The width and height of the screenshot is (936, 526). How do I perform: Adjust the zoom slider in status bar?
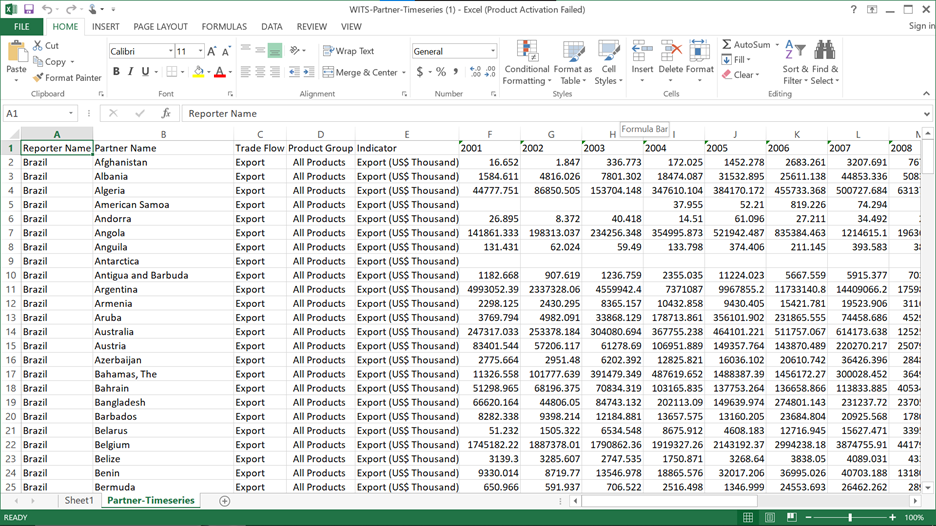click(x=851, y=517)
